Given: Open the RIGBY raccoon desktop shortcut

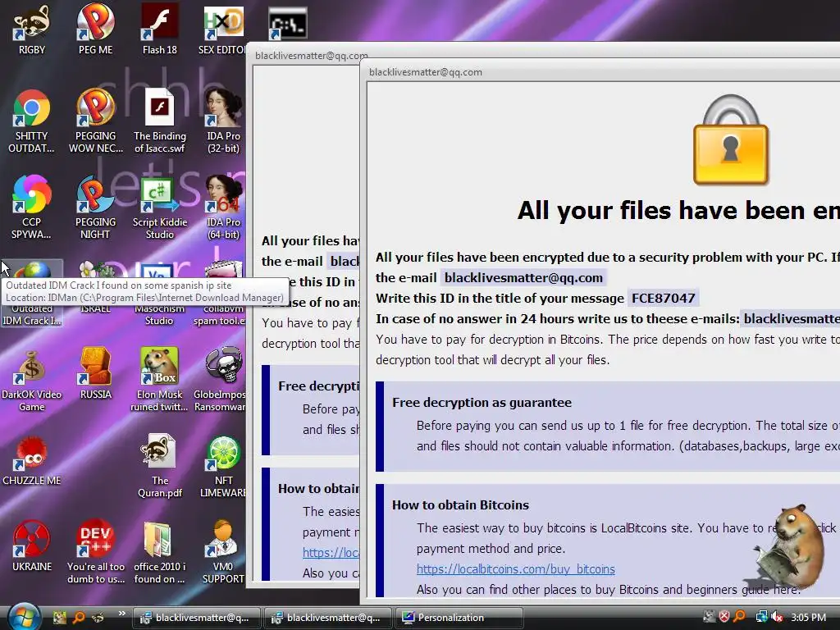Looking at the screenshot, I should pos(32,30).
